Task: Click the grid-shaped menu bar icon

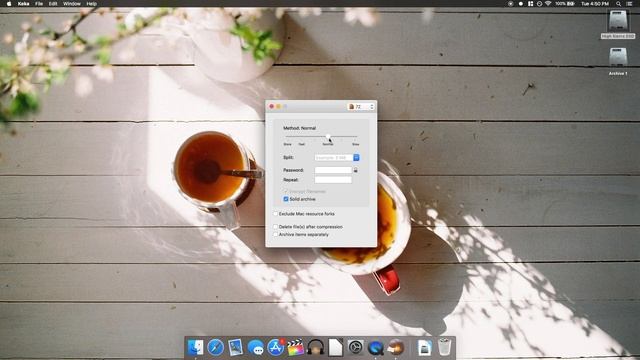Action: pos(530,4)
